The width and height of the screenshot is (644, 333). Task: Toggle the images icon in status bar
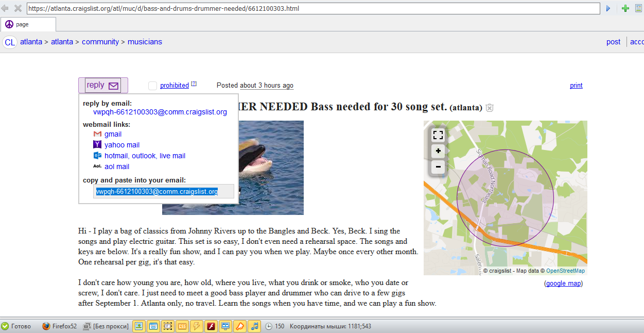click(138, 326)
